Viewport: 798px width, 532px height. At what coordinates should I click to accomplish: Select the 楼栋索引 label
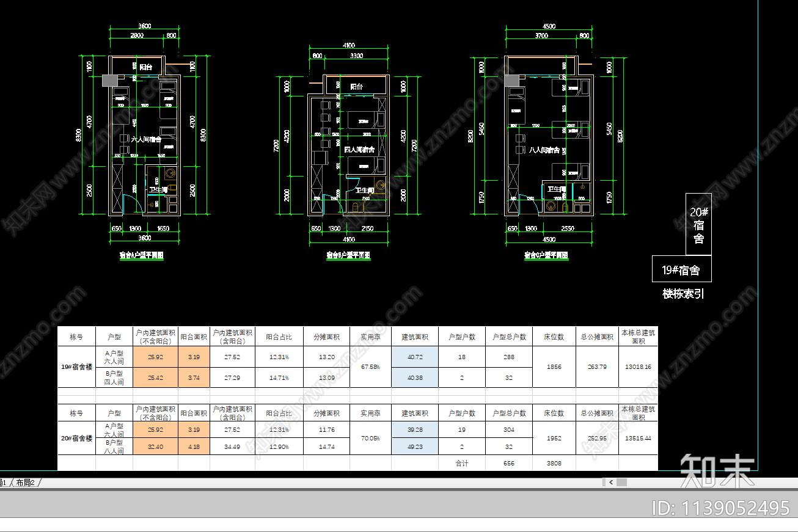[683, 294]
